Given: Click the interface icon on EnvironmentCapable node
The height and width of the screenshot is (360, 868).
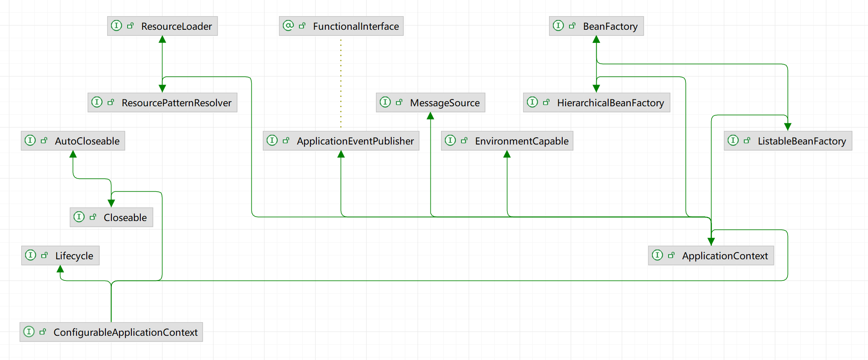Looking at the screenshot, I should (450, 140).
